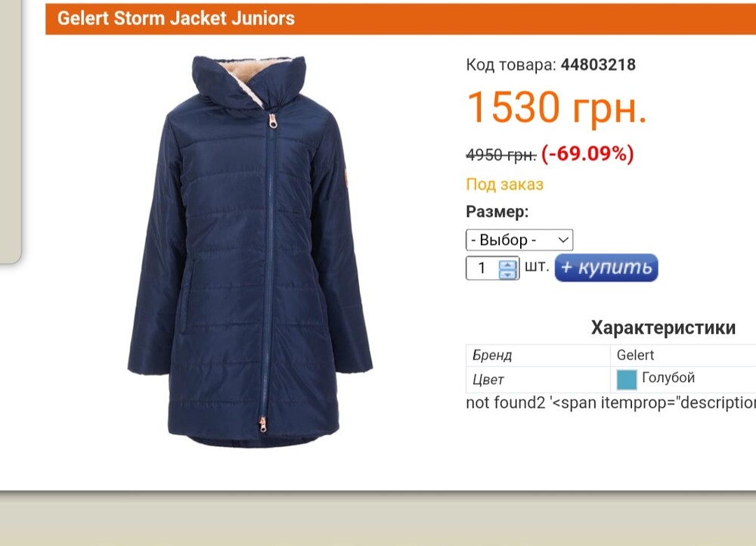Click the Голубой color name text

tap(668, 377)
